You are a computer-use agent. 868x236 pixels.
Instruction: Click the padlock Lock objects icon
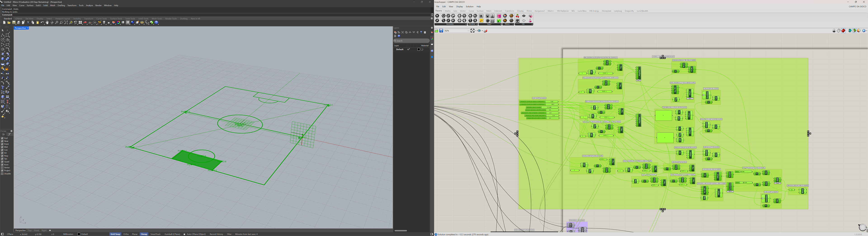[x=109, y=23]
